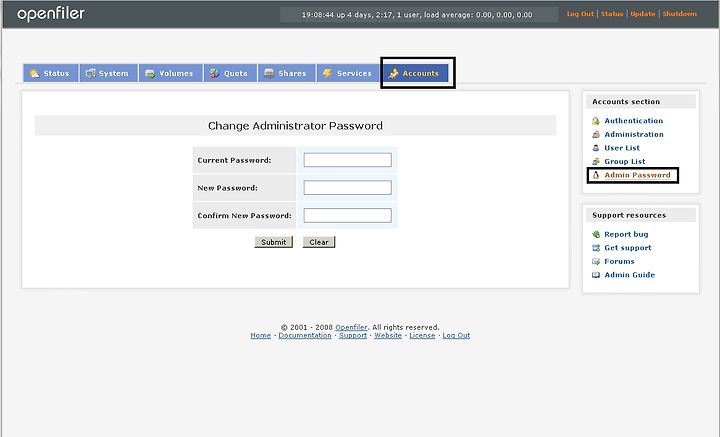Screen dimensions: 720x437
Task: Open footer Home link
Action: click(x=260, y=336)
